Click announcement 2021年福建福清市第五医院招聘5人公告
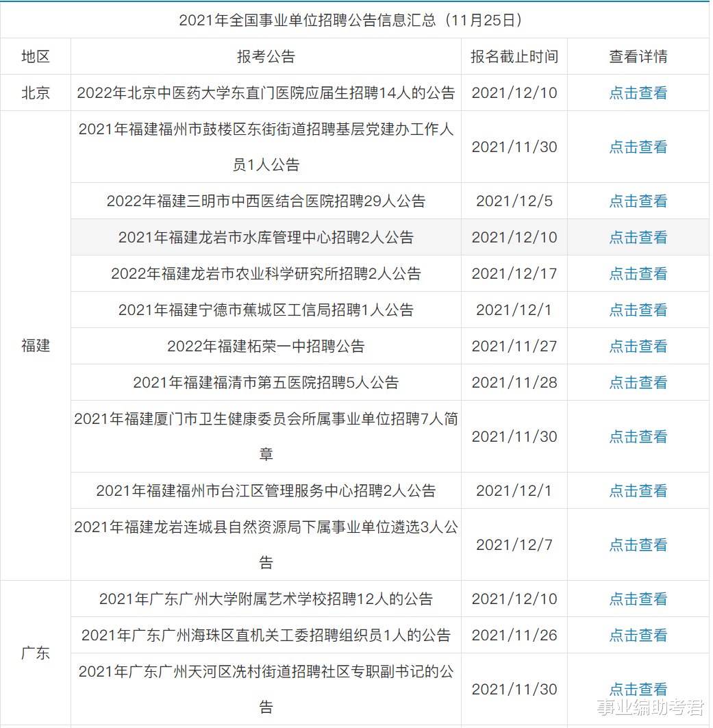 pos(266,383)
